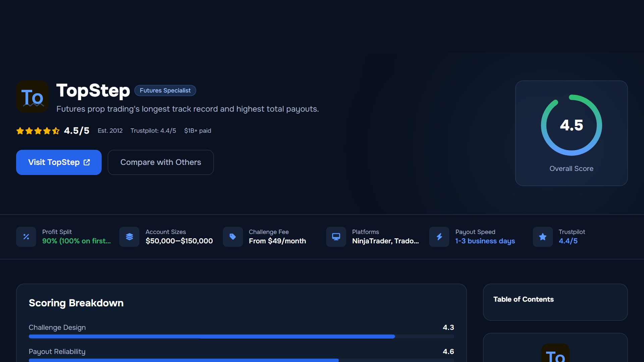This screenshot has width=644, height=362.
Task: Click the '4.4/5' Trustpilot stat value
Action: (x=568, y=241)
